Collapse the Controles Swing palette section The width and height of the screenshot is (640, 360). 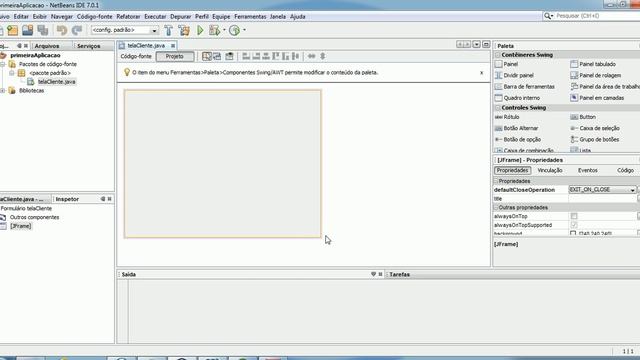498,108
